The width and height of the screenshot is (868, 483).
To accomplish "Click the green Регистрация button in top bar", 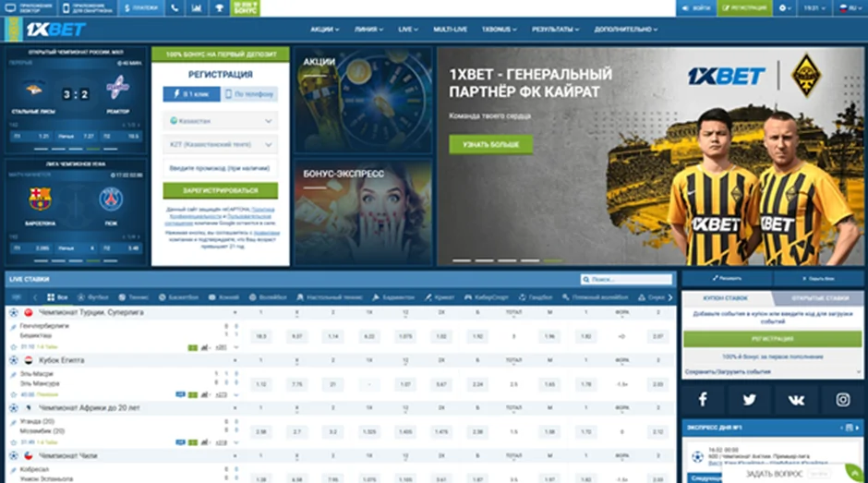I will pyautogui.click(x=744, y=7).
